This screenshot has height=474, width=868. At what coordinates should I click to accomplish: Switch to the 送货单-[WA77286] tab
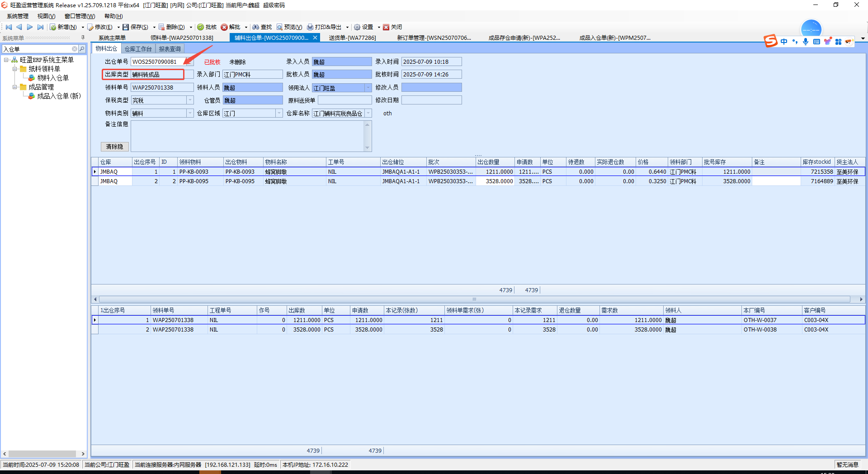coord(353,38)
